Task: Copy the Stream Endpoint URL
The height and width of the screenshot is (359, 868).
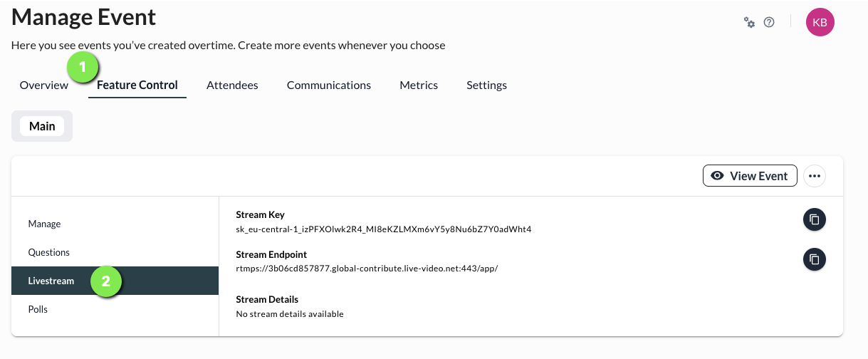Action: [815, 259]
